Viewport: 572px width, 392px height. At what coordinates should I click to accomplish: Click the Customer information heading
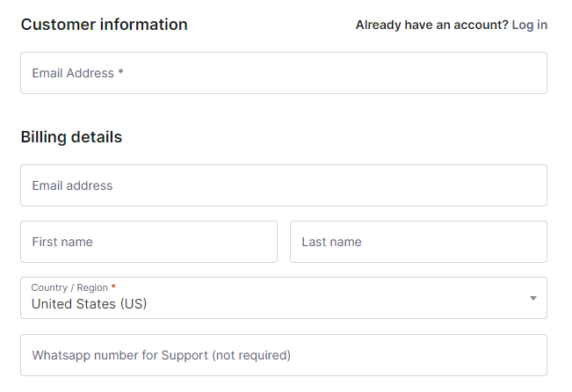[104, 25]
